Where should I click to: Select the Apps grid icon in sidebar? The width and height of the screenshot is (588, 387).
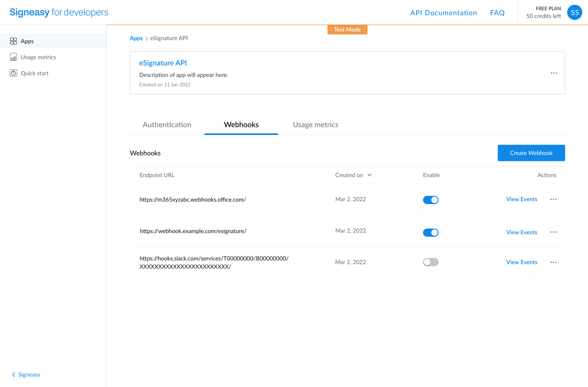tap(14, 41)
